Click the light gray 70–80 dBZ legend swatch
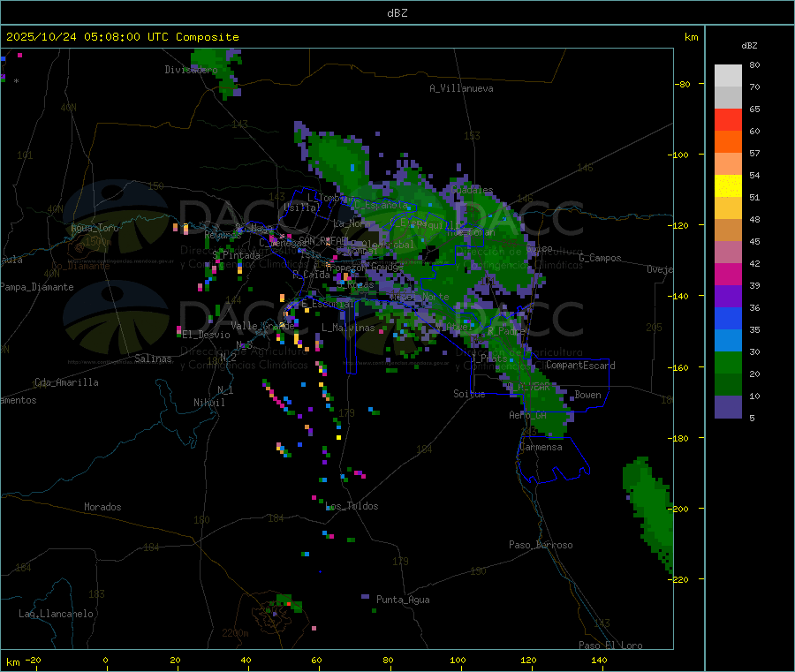The image size is (795, 672). click(728, 76)
